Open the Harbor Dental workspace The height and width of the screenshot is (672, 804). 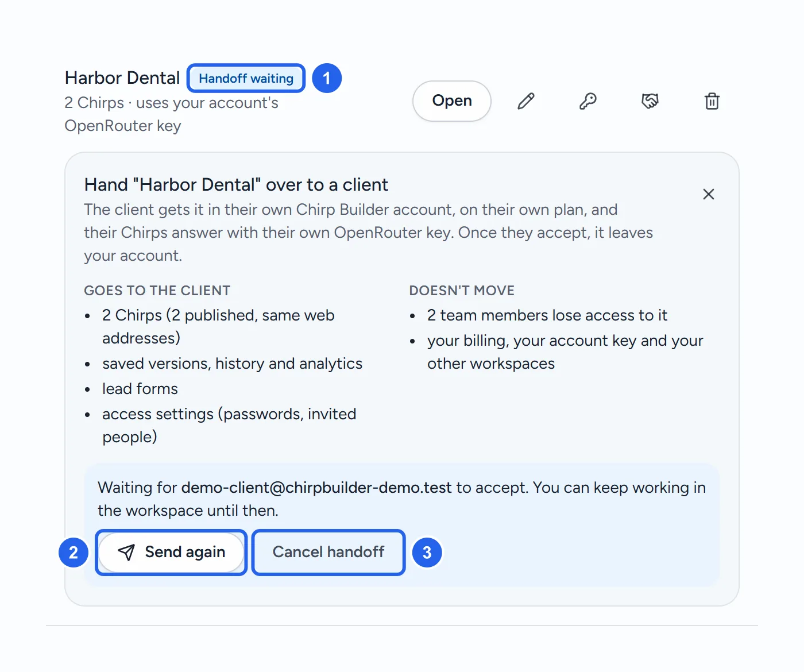[452, 101]
